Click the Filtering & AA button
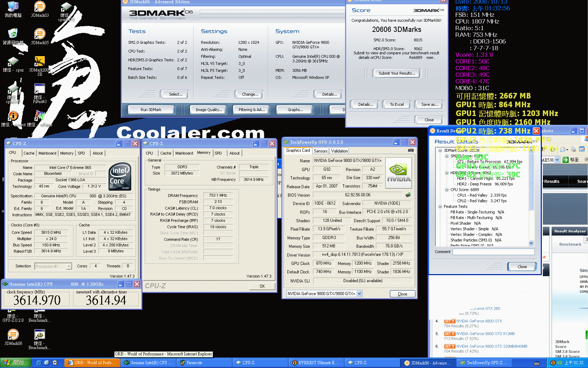Viewport: 588px width, 368px height. (252, 110)
